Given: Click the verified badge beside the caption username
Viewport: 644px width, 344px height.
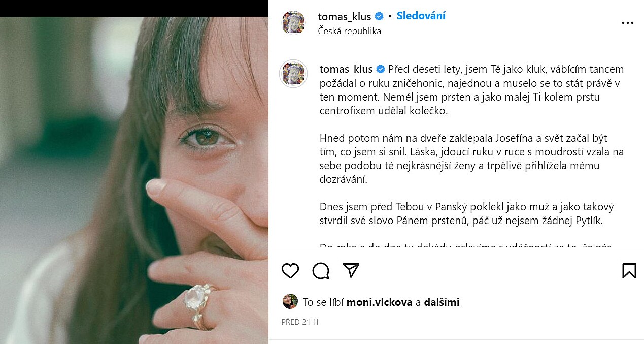Looking at the screenshot, I should [x=381, y=69].
